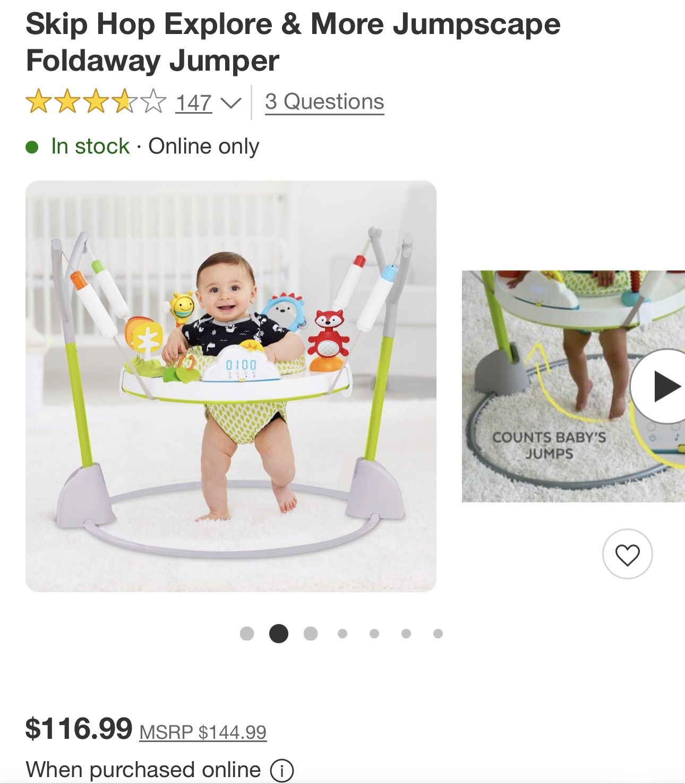This screenshot has height=784, width=685.
Task: Click the MSRP $144.99 link
Action: click(x=203, y=732)
